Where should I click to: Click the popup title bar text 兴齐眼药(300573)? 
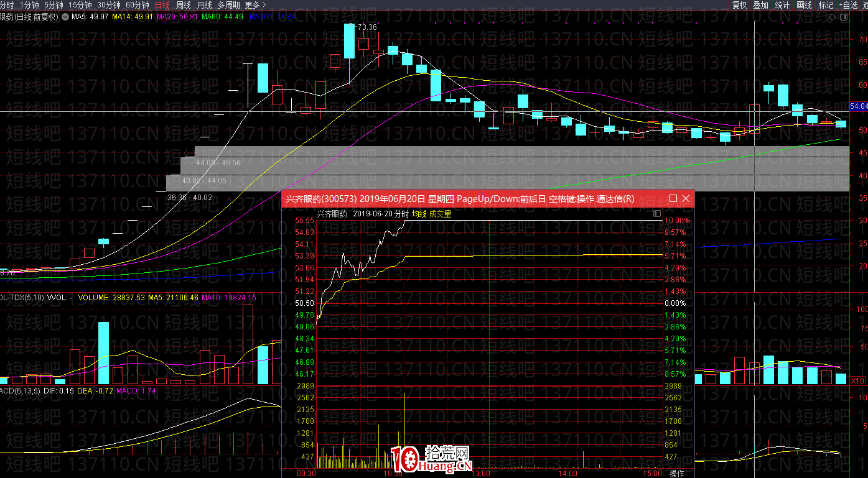(321, 199)
